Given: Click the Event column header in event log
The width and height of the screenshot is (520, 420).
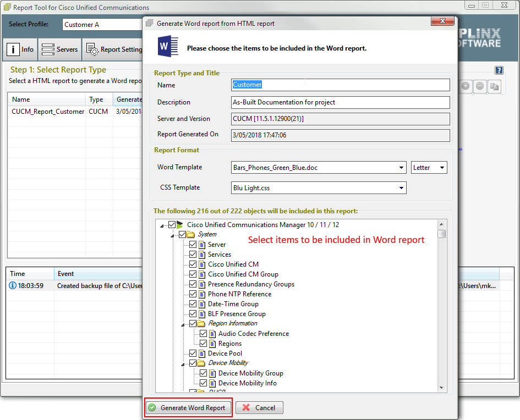Looking at the screenshot, I should click(98, 274).
